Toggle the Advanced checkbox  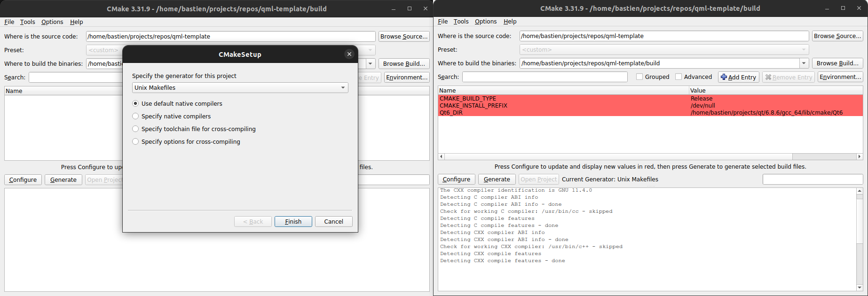pyautogui.click(x=679, y=77)
